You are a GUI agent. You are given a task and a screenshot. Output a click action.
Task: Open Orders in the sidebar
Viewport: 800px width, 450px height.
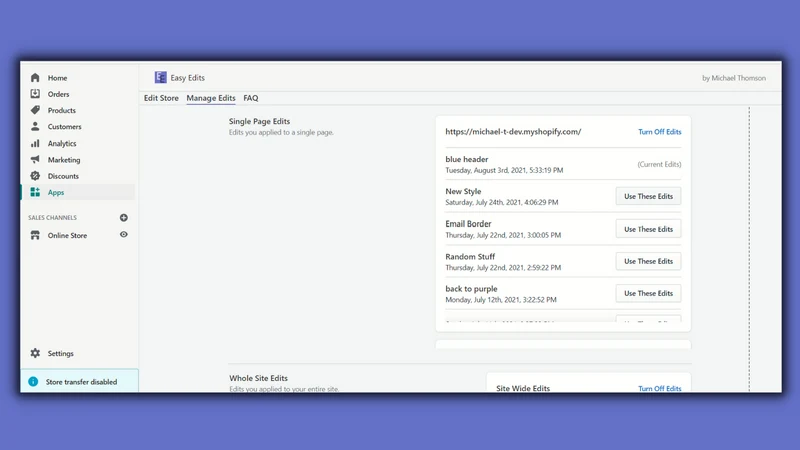[58, 94]
